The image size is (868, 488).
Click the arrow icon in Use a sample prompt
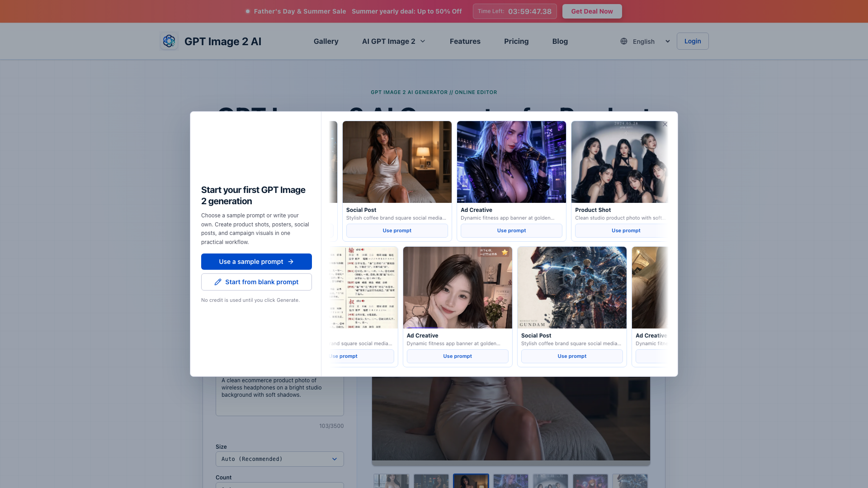coord(291,262)
